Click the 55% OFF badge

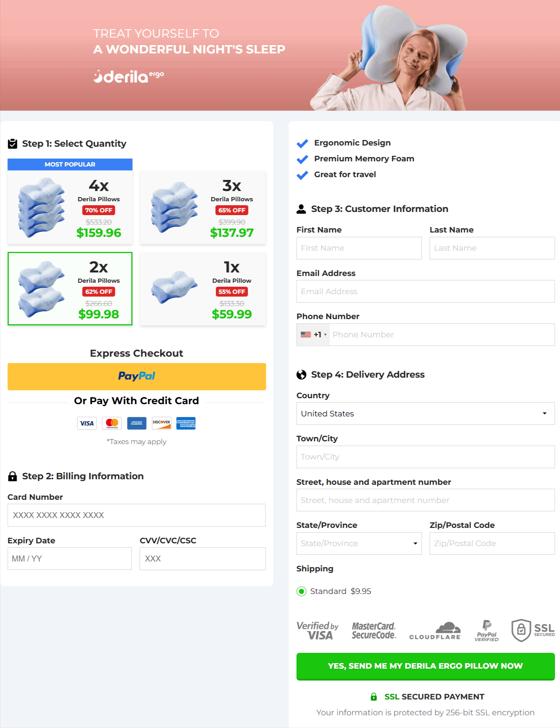tap(232, 292)
